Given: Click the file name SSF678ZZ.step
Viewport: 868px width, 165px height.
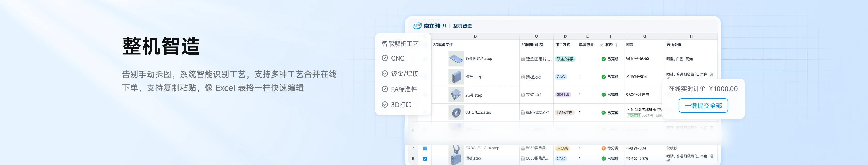Looking at the screenshot, I should coord(478,112).
